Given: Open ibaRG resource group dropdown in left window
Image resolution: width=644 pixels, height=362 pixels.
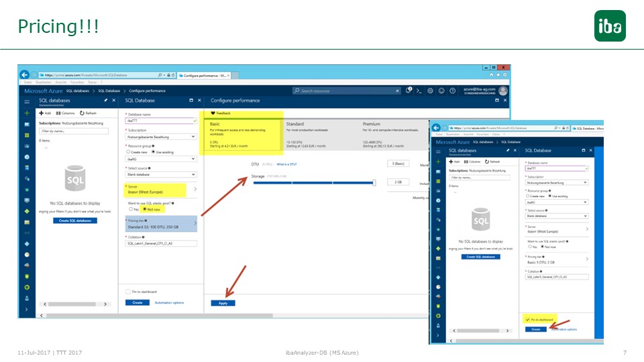Looking at the screenshot, I should tap(161, 159).
